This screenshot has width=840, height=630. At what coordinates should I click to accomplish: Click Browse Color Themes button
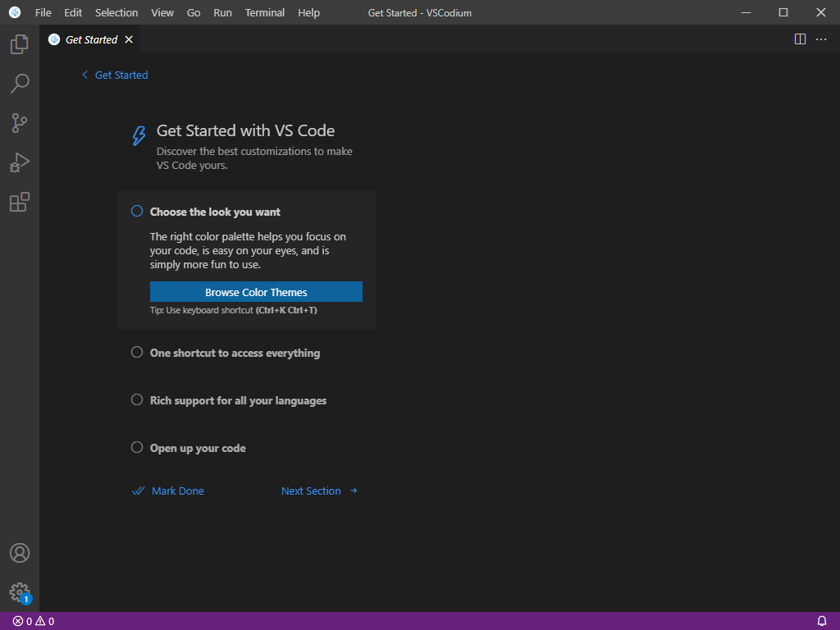tap(256, 292)
